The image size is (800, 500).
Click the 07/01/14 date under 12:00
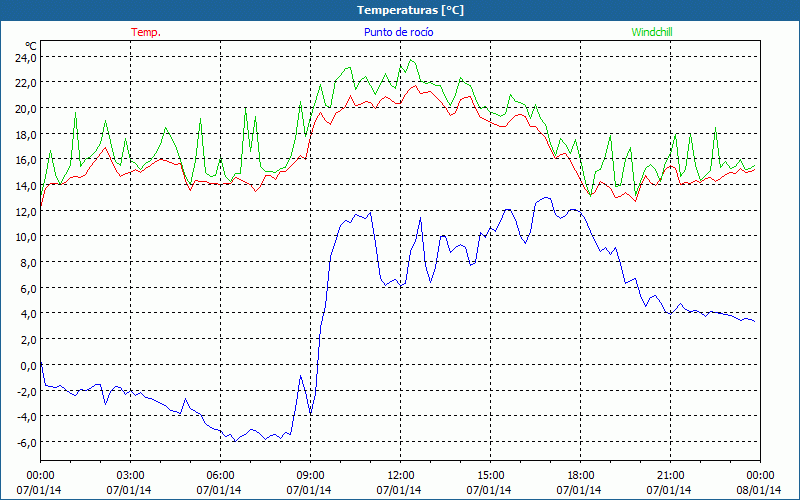point(399,490)
